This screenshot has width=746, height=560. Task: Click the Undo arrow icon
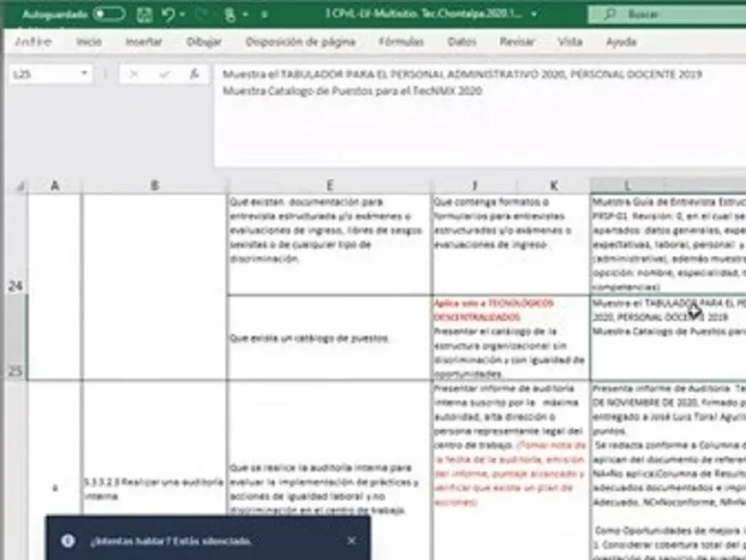(167, 15)
